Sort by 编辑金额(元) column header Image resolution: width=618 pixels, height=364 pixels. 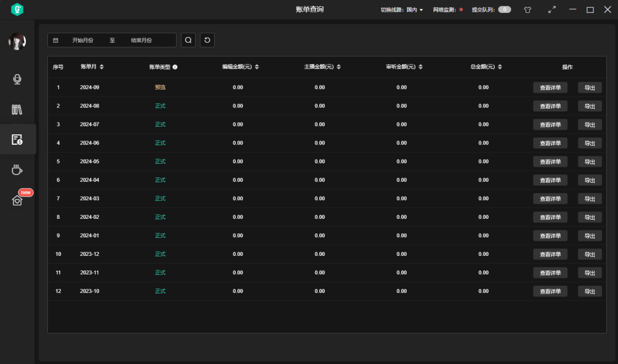[256, 67]
